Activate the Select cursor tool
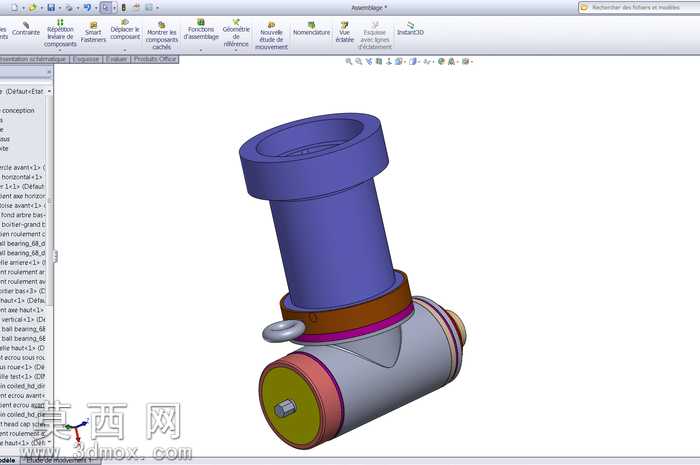This screenshot has height=465, width=700. pyautogui.click(x=106, y=8)
